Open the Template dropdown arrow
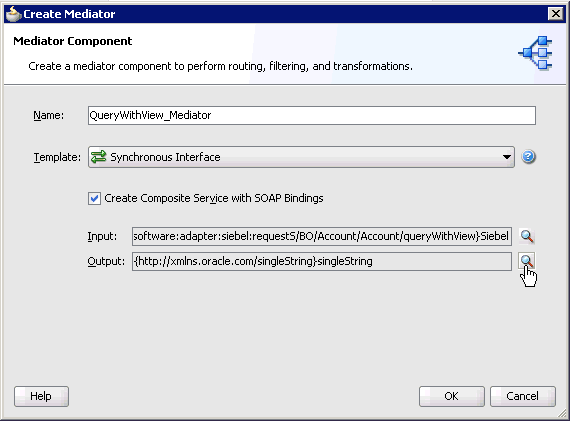Viewport: 570px width, 421px height. click(x=506, y=157)
